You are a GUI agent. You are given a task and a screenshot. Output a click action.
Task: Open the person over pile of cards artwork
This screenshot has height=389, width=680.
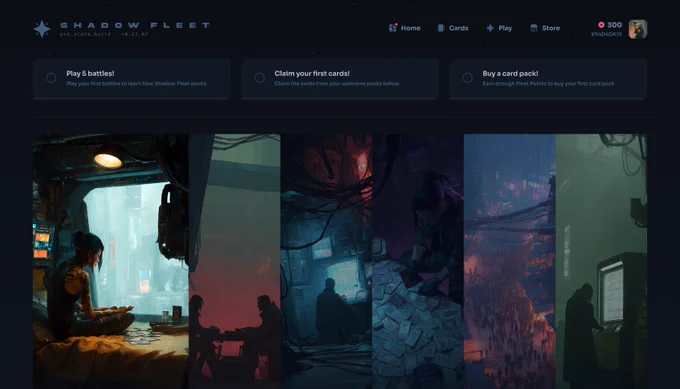point(418,262)
